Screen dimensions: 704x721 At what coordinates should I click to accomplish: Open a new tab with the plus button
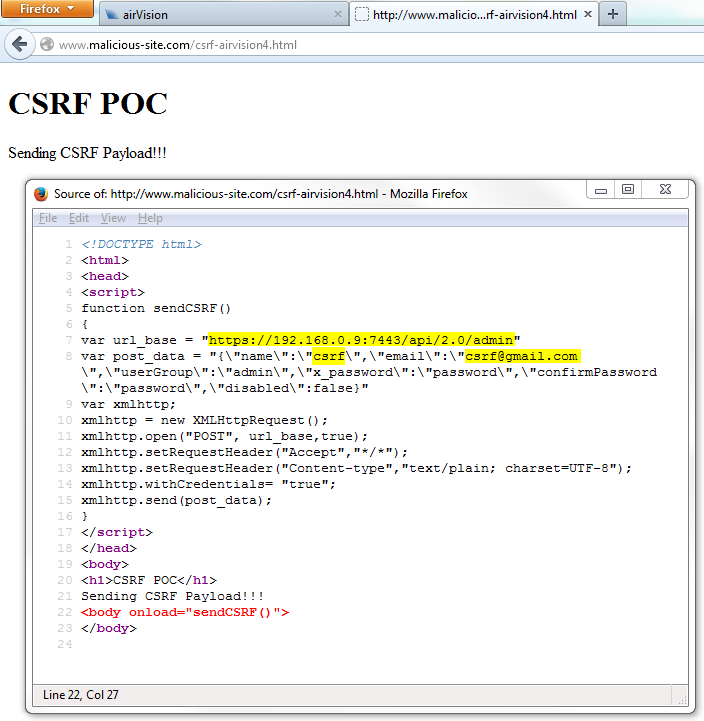point(613,14)
